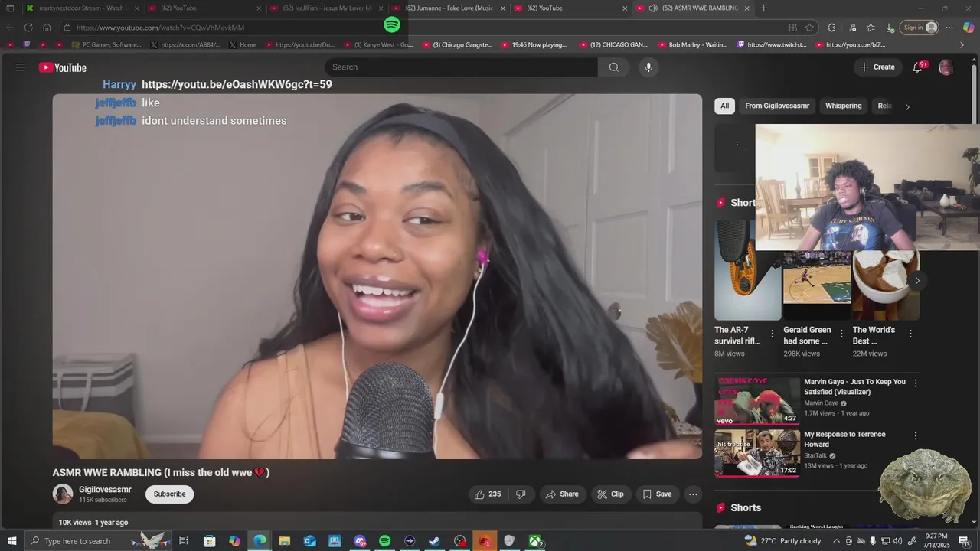Dislike the video with thumbs down

521,494
